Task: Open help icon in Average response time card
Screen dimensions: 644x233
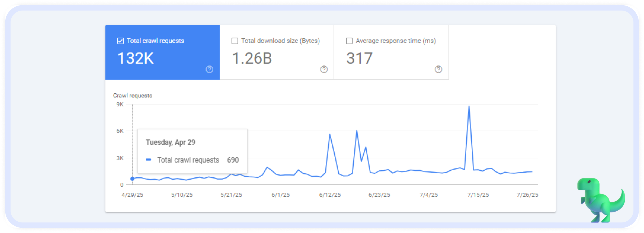Action: coord(438,69)
